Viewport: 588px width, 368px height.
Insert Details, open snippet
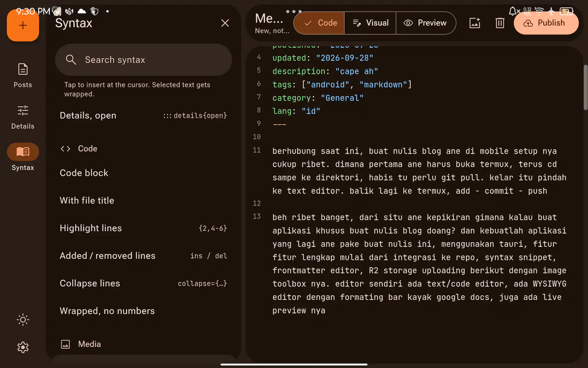point(143,116)
